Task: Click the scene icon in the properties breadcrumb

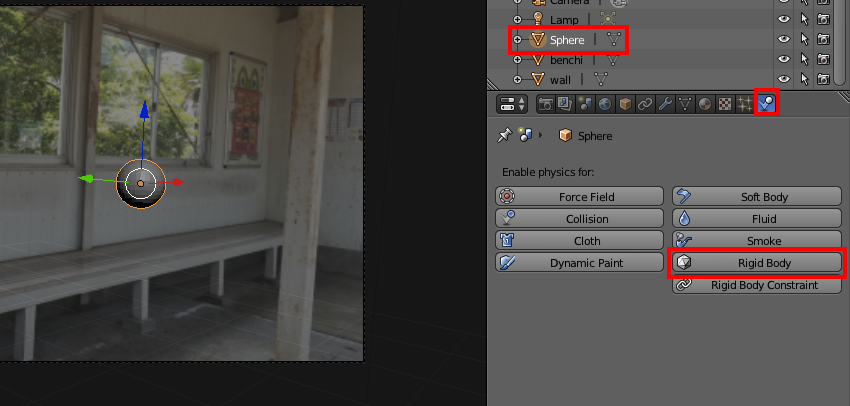Action: (525, 136)
